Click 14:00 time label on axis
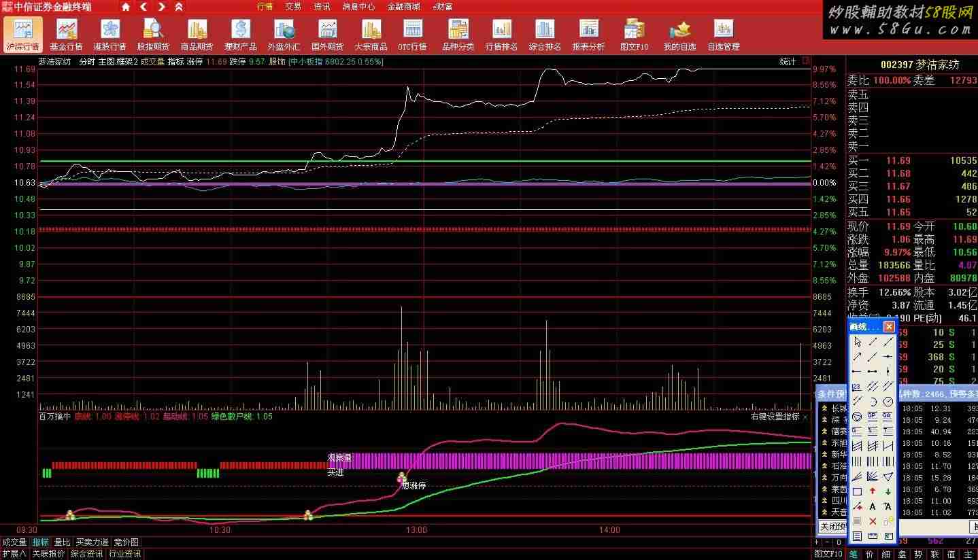Image resolution: width=978 pixels, height=560 pixels. tap(610, 530)
